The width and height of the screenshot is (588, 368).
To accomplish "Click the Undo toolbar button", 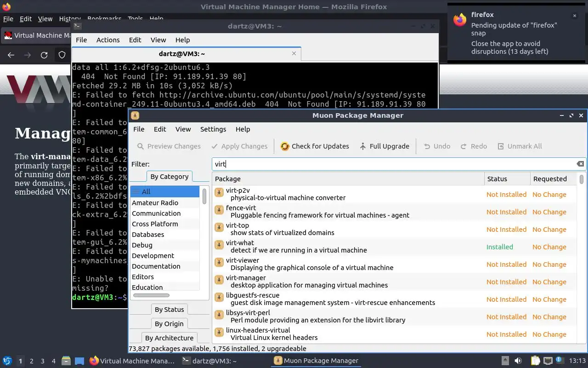I will [436, 146].
